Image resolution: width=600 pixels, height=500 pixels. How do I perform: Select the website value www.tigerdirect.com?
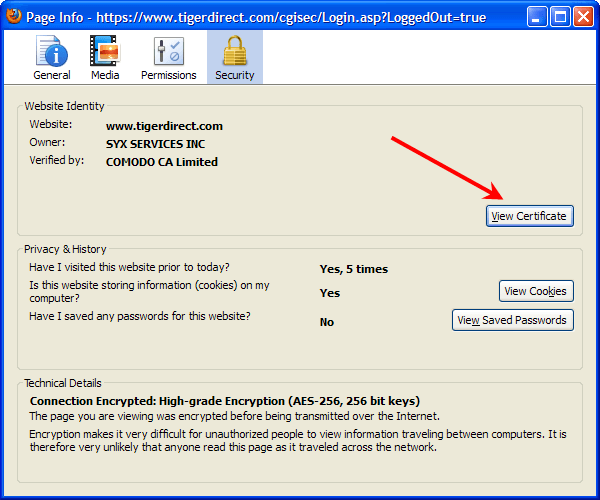coord(164,126)
